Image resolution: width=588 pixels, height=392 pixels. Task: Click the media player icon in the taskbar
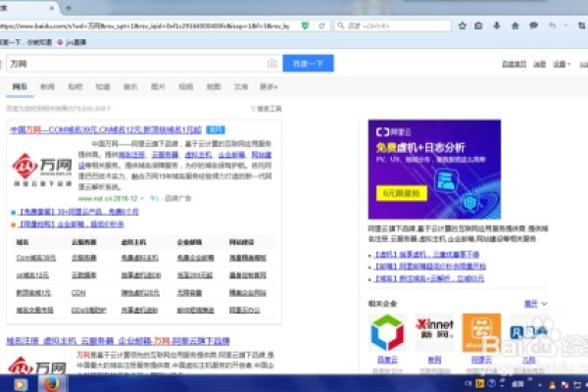tap(21, 384)
